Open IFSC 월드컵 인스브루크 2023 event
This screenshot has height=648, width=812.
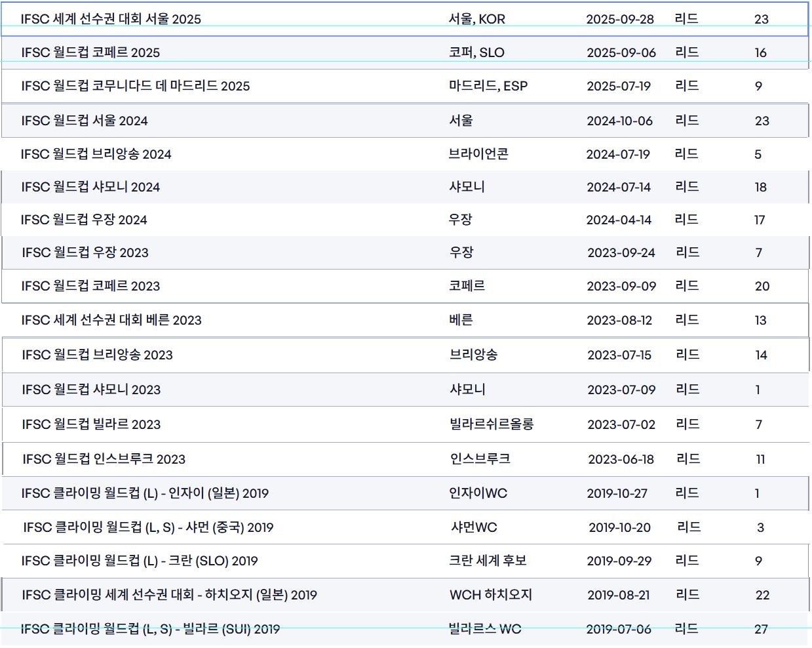pyautogui.click(x=104, y=459)
